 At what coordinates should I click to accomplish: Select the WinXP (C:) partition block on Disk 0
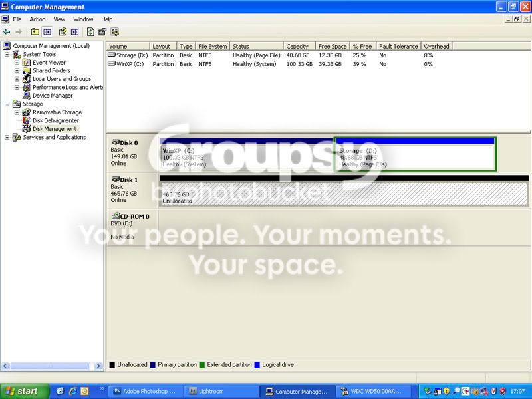pos(246,154)
